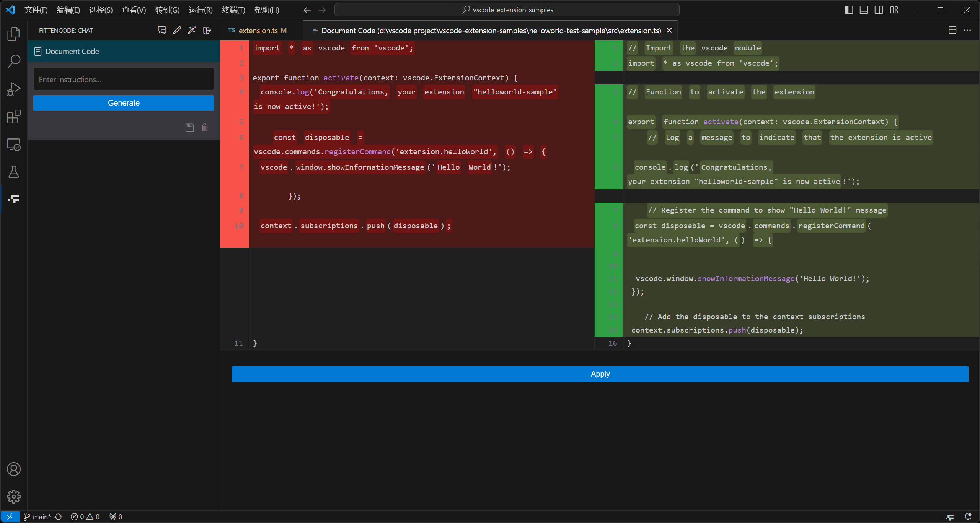Click the Generate button in chat panel

123,102
